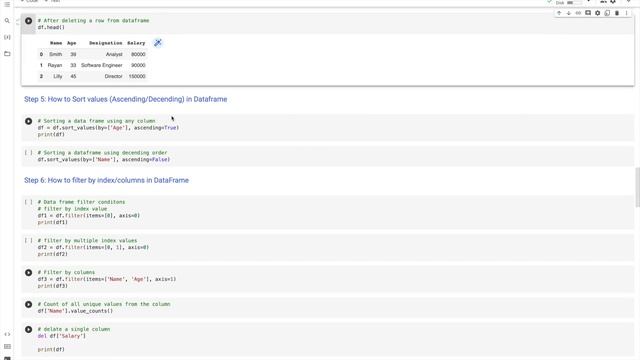Viewport: 640px width, 360px height.
Task: Click the del df['Salary'] line
Action: (62, 336)
